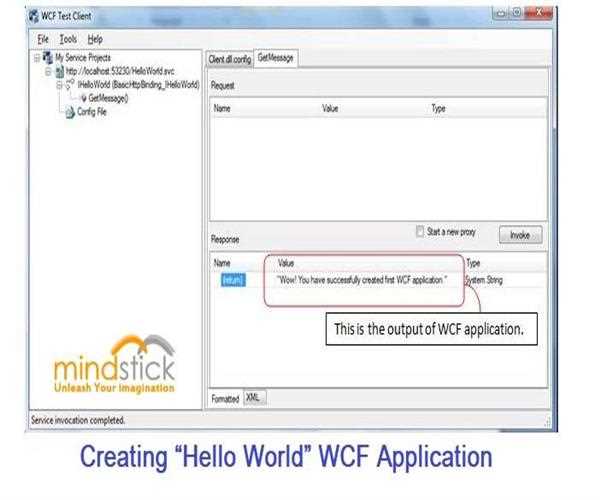Collapse the IHelloWorld binding node
Image resolution: width=600 pixels, height=500 pixels.
click(x=59, y=85)
